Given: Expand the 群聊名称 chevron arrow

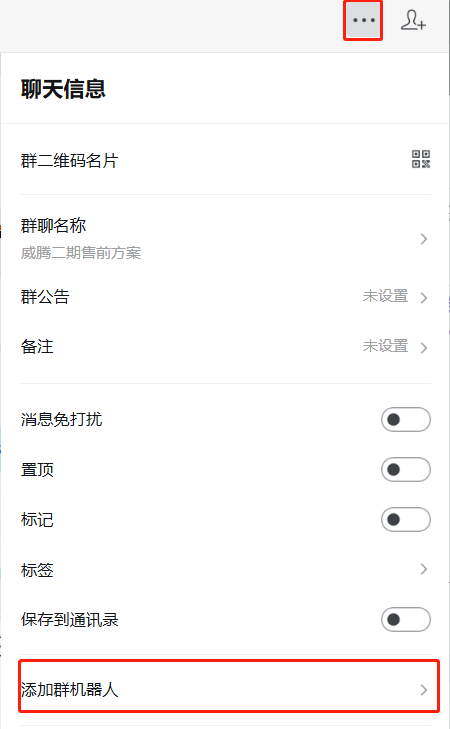Looking at the screenshot, I should click(424, 239).
